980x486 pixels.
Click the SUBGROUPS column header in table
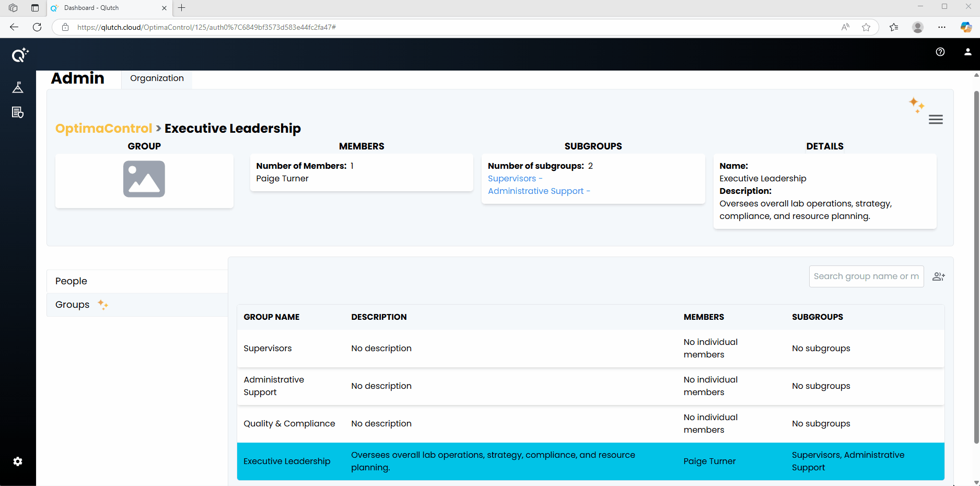pos(818,317)
